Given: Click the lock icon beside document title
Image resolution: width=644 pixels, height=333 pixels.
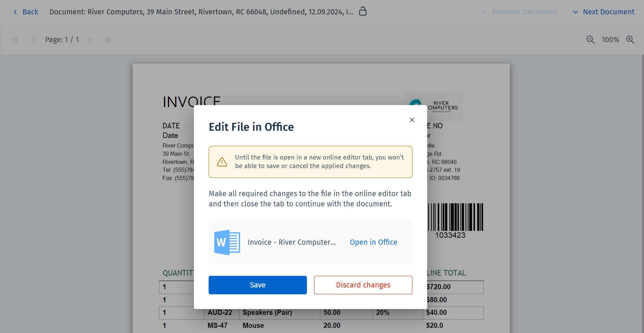Looking at the screenshot, I should click(x=363, y=11).
